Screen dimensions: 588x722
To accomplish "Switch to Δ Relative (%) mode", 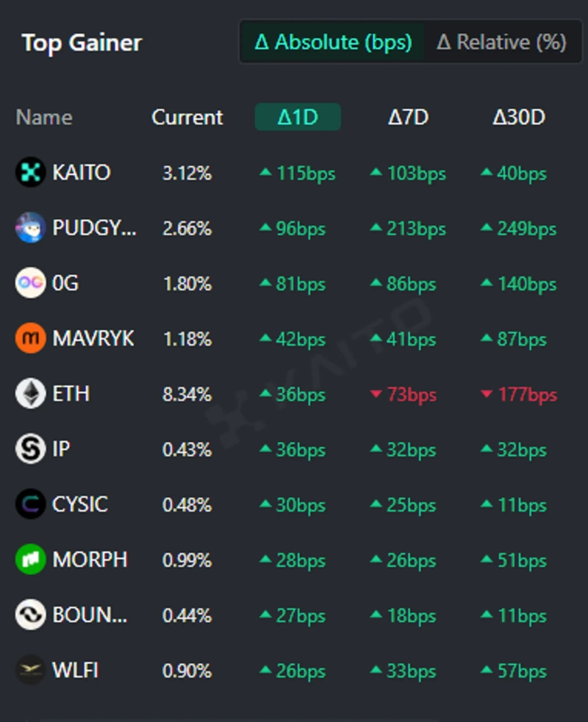I will click(x=501, y=42).
